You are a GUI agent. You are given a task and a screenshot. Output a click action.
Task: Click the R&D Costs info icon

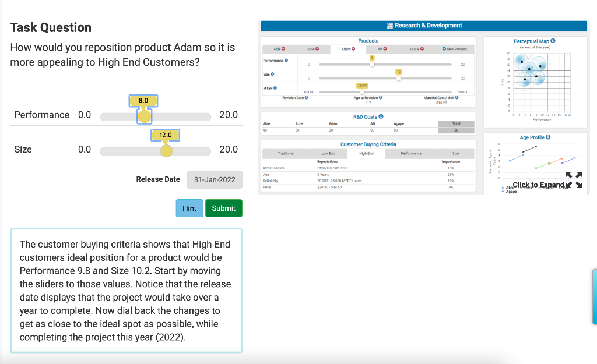381,116
